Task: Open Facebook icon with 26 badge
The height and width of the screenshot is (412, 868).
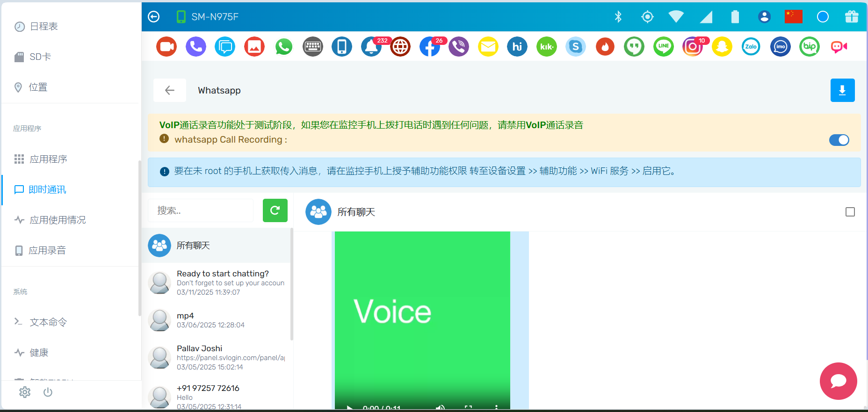Action: (430, 46)
